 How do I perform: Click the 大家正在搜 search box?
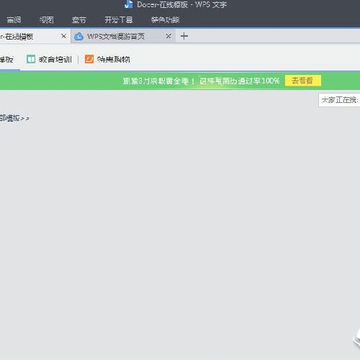339,100
